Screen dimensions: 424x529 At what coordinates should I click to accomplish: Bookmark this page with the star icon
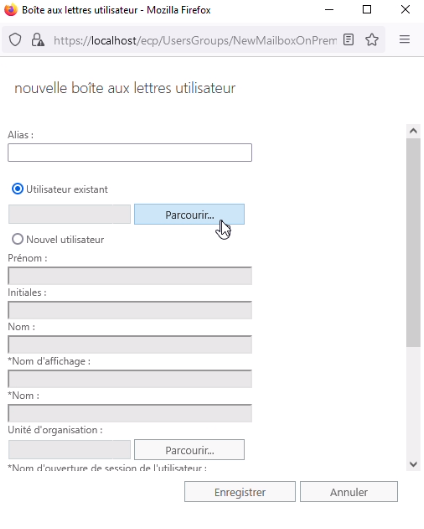tap(372, 40)
